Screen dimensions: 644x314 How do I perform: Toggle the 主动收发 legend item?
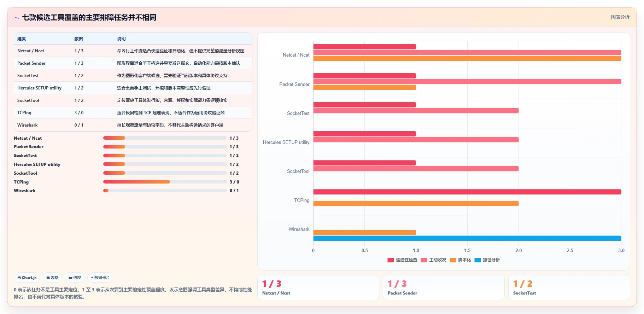(x=433, y=260)
